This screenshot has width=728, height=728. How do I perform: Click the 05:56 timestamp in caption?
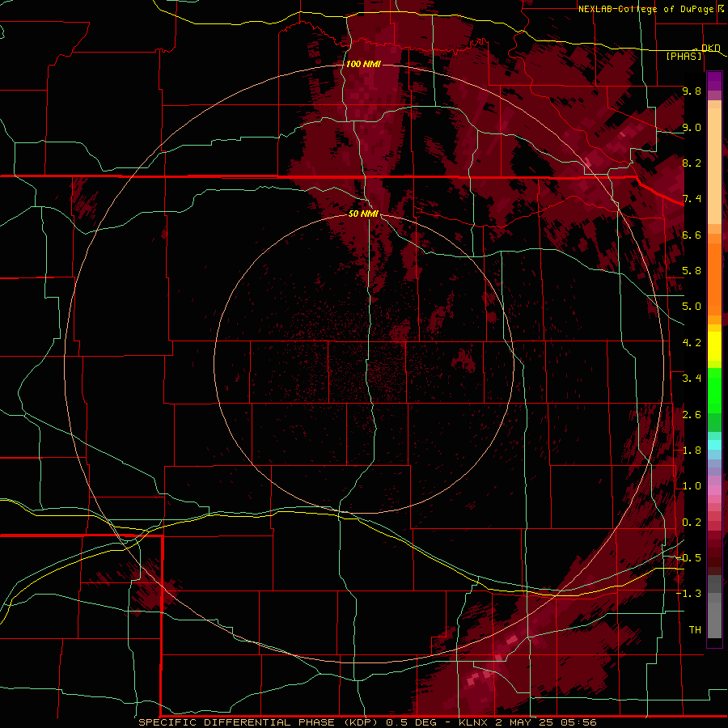578,722
